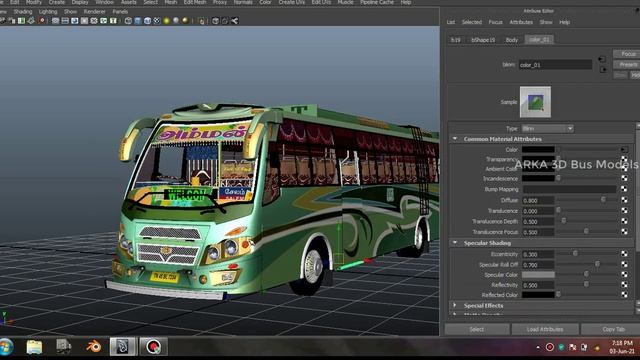The width and height of the screenshot is (640, 360).
Task: Open the Attributes menu in Attribute Editor
Action: 521,22
